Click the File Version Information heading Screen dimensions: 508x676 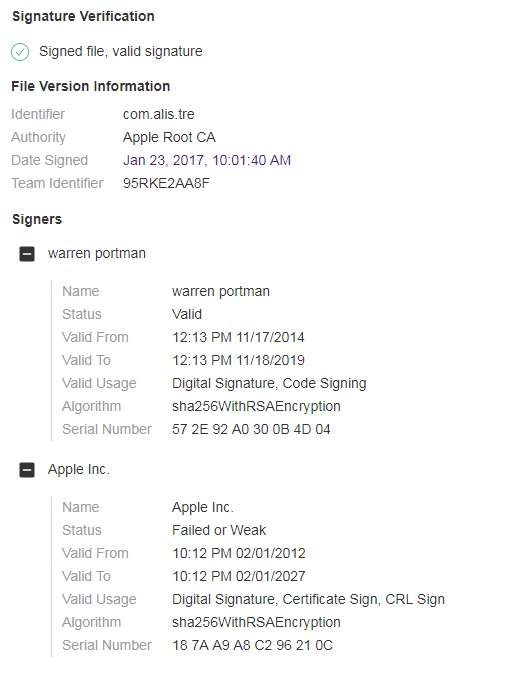[x=91, y=86]
